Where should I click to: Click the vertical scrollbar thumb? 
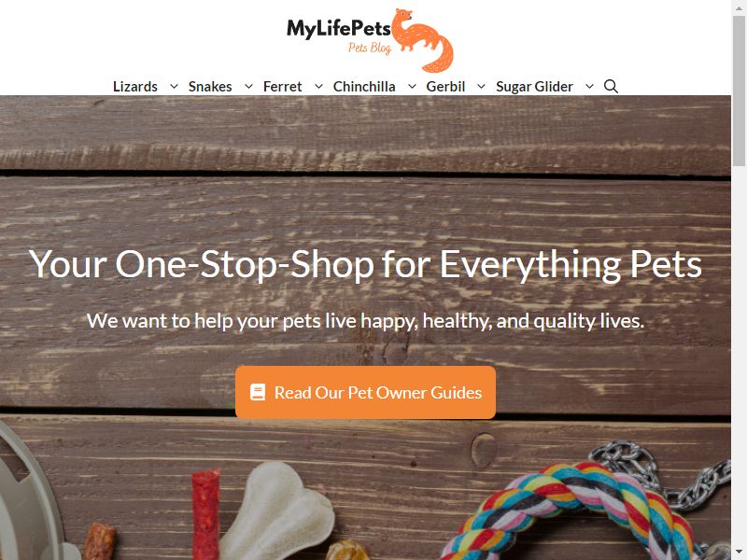tap(739, 91)
